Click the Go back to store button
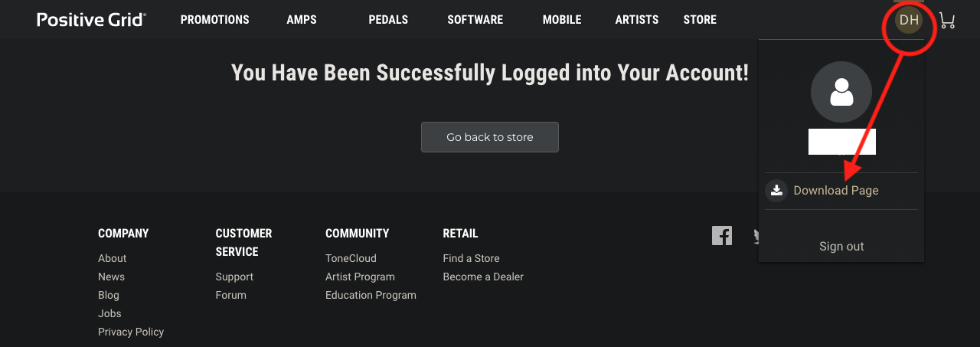This screenshot has width=980, height=347. point(490,137)
